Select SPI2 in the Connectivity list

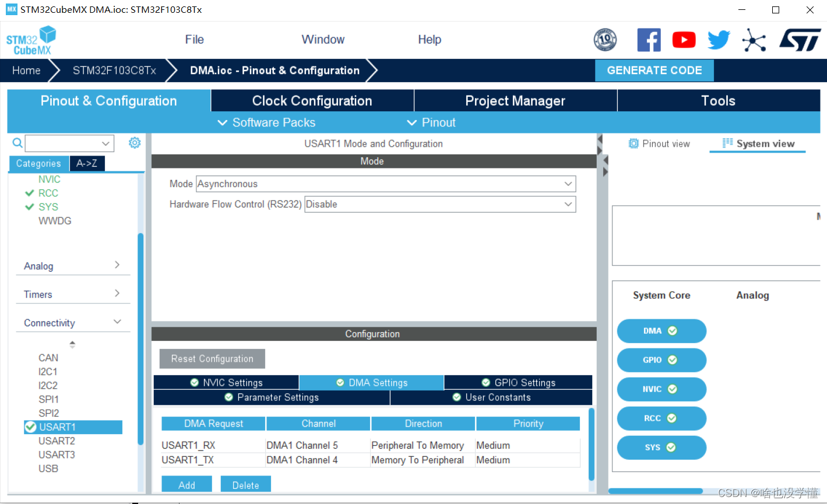tap(49, 413)
